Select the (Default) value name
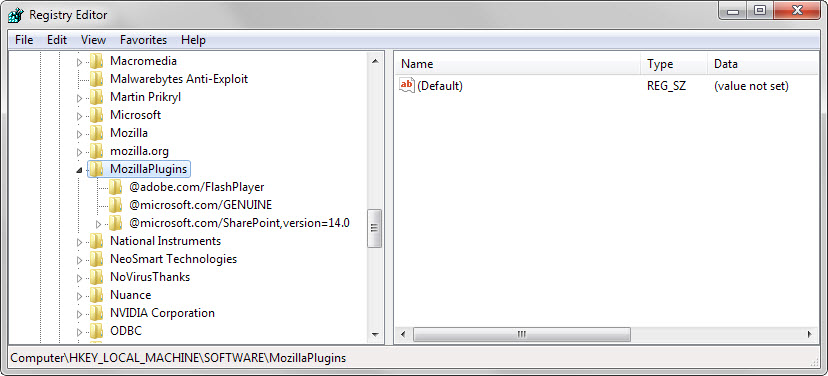The height and width of the screenshot is (376, 828). click(x=440, y=86)
